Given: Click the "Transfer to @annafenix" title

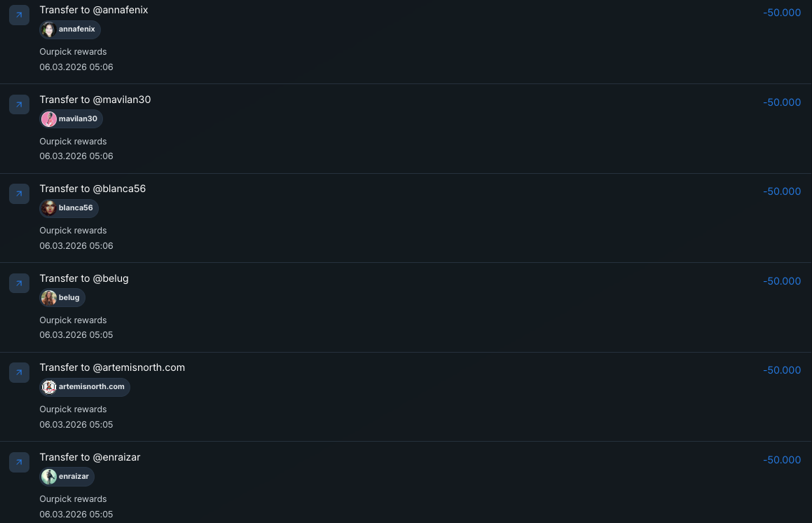Looking at the screenshot, I should (x=94, y=10).
